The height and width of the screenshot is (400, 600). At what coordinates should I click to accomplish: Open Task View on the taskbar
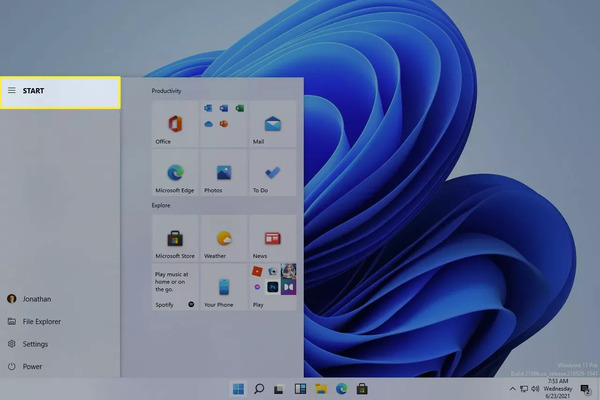click(279, 389)
